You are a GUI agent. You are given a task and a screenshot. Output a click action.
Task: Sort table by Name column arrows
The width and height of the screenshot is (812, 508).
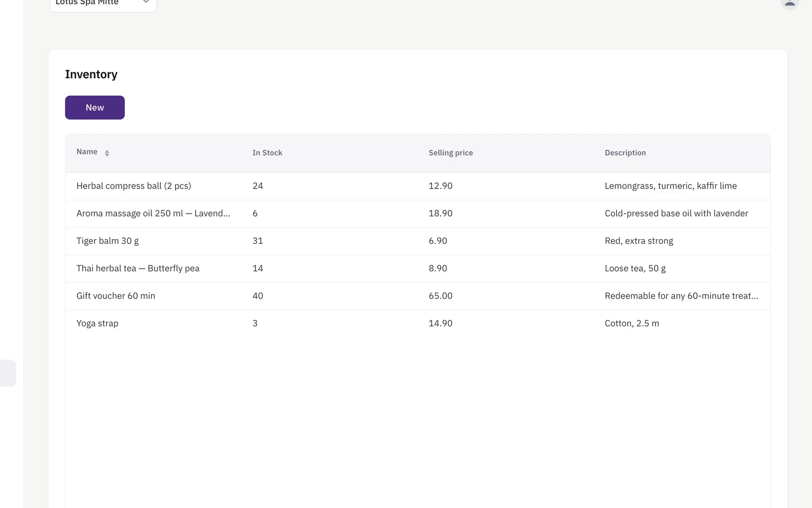[x=107, y=153]
